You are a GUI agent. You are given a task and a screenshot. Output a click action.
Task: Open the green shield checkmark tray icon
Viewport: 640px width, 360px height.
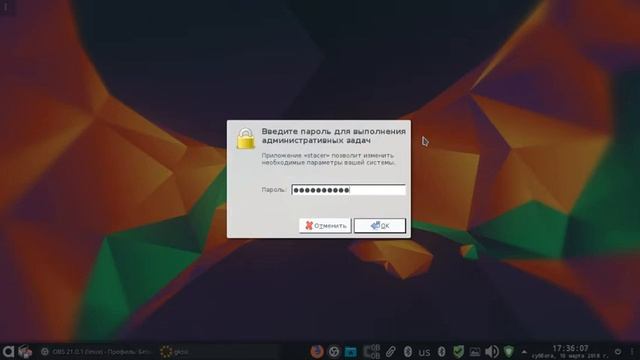[458, 351]
